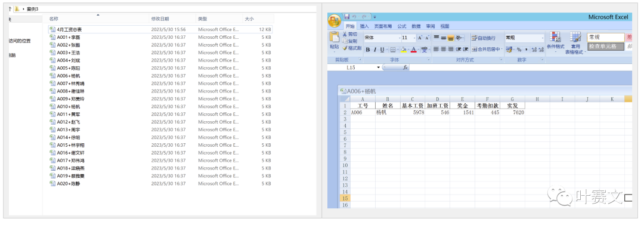Click the Copy (复制) icon
Image resolution: width=644 pixels, height=225 pixels.
coord(345,41)
